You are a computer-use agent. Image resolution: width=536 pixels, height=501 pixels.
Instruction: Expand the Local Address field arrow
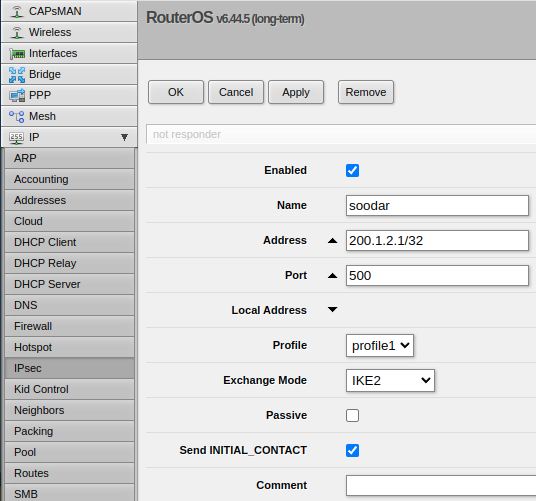point(332,310)
